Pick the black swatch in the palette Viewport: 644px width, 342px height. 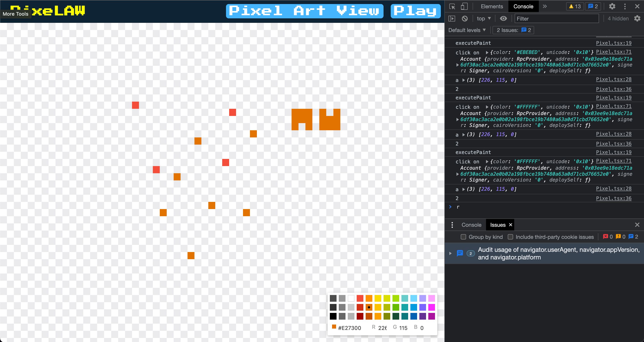pos(333,316)
